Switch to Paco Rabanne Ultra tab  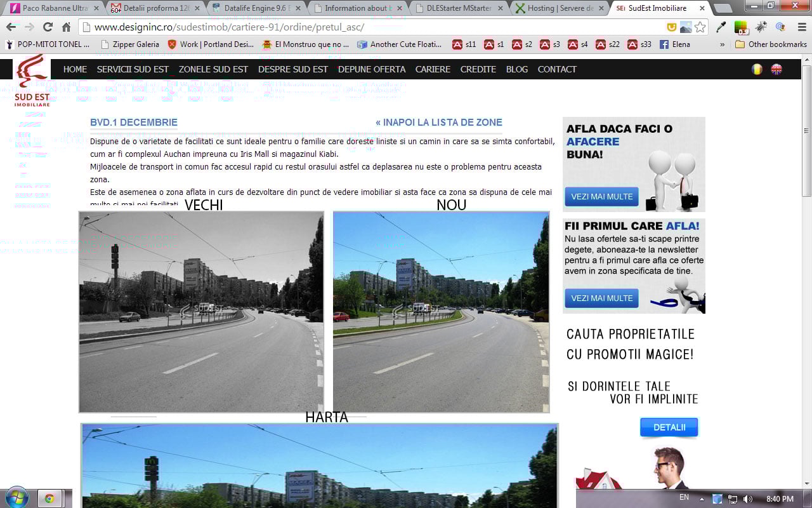coord(55,8)
